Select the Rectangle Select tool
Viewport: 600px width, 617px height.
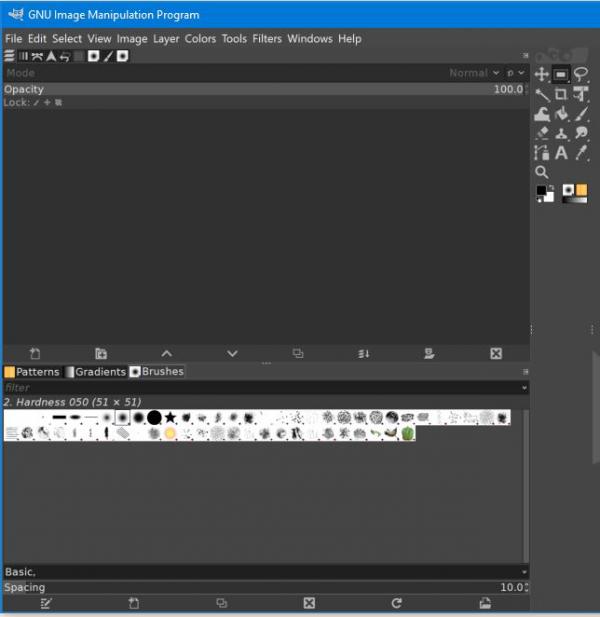pos(561,74)
